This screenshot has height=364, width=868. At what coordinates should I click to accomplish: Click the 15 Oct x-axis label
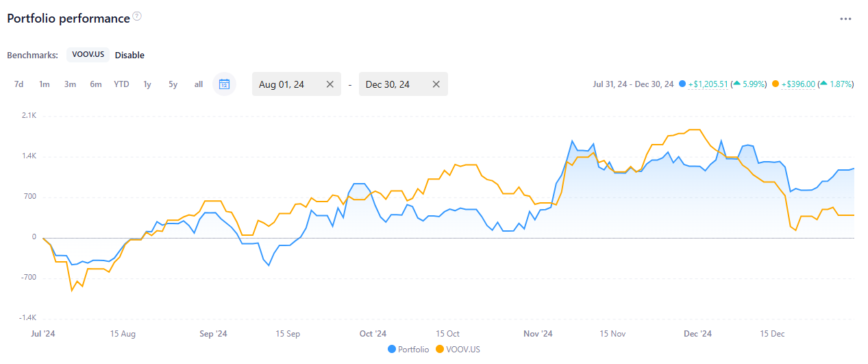coord(447,334)
